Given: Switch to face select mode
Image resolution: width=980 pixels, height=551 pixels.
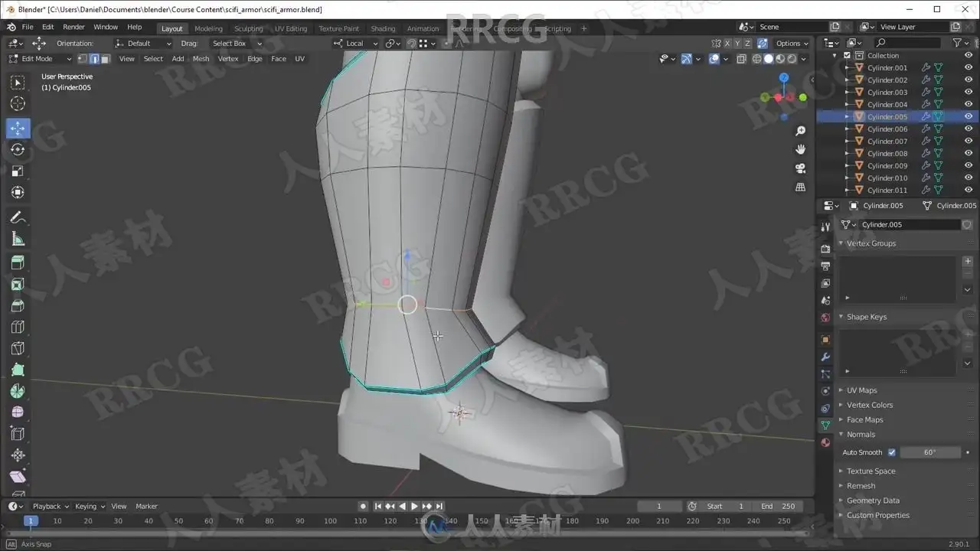Looking at the screenshot, I should [x=106, y=59].
